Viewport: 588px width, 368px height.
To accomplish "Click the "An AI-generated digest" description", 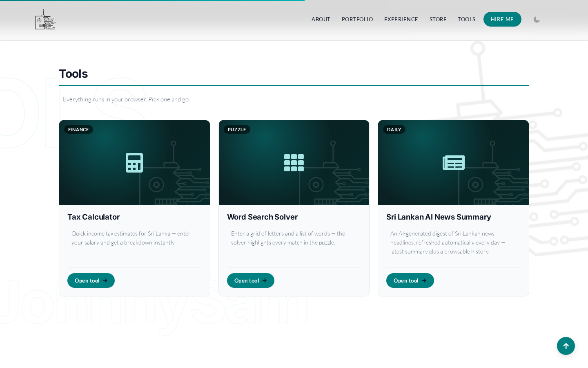I will 448,242.
